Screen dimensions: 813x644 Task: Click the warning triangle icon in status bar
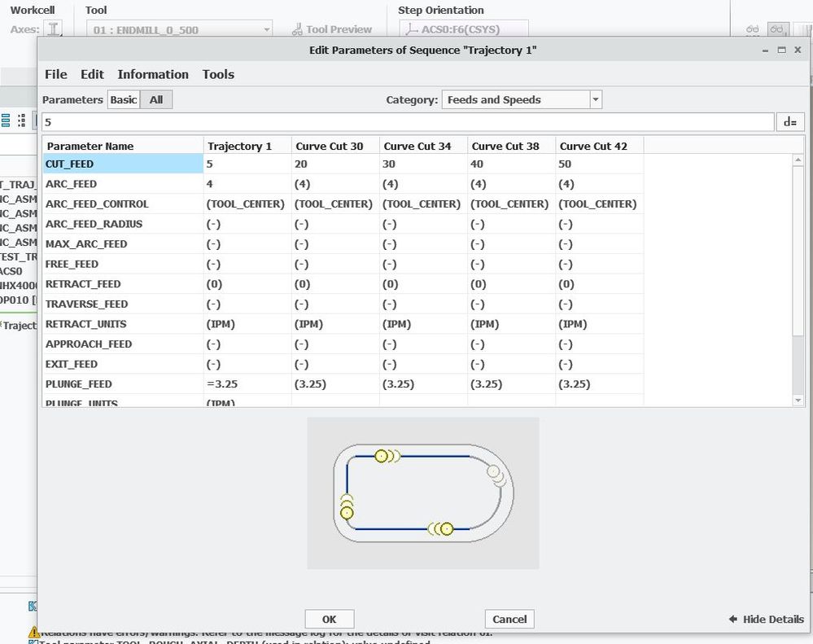tap(33, 632)
